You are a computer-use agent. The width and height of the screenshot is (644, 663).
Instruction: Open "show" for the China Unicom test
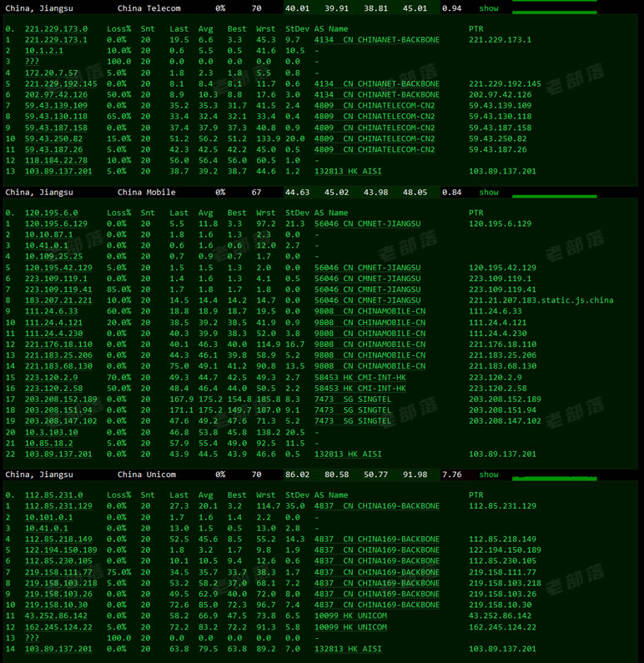pos(488,475)
